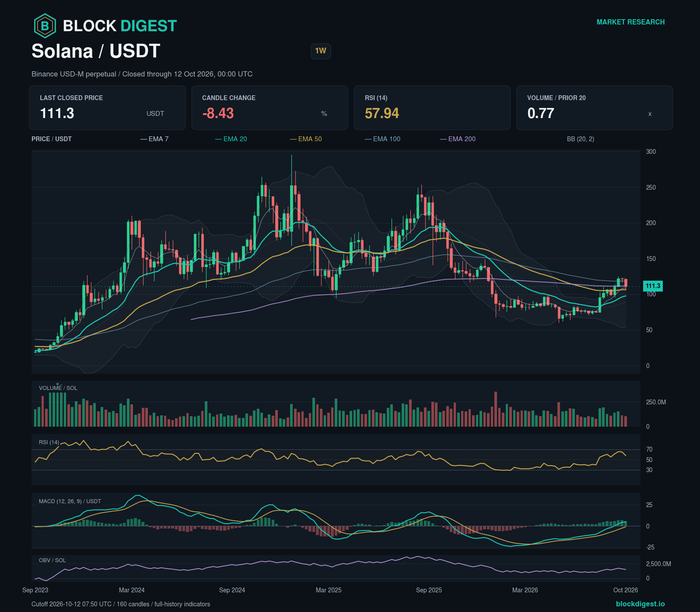Screen dimensions: 700x612
Task: Click the Block Digest hexagon logo icon
Action: [x=45, y=26]
